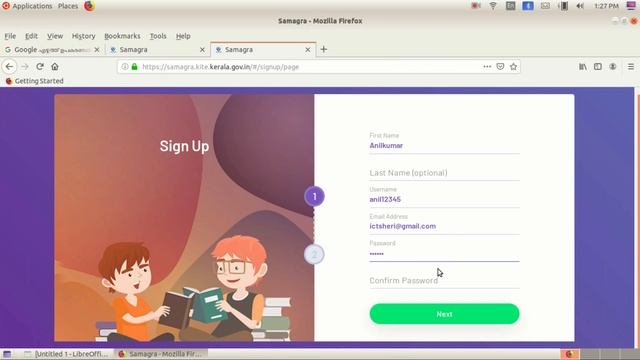Open the Places menu in the top panel
Viewport: 640px width, 360px height.
68,6
